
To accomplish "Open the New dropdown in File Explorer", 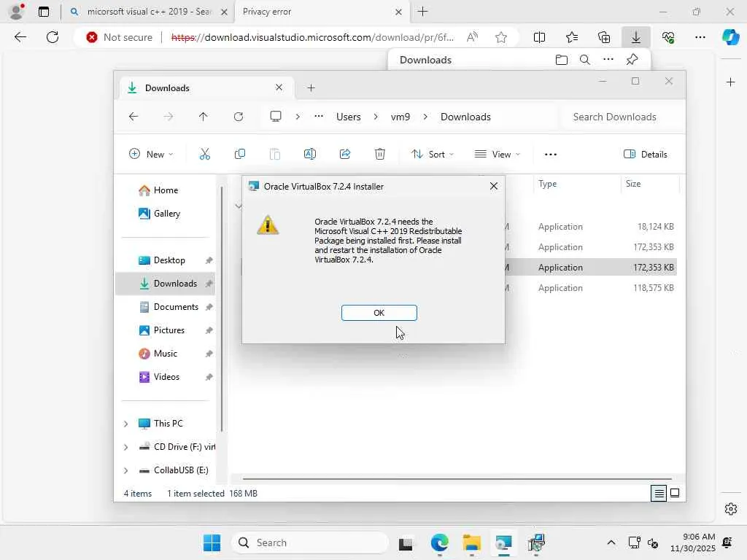I will coord(150,154).
